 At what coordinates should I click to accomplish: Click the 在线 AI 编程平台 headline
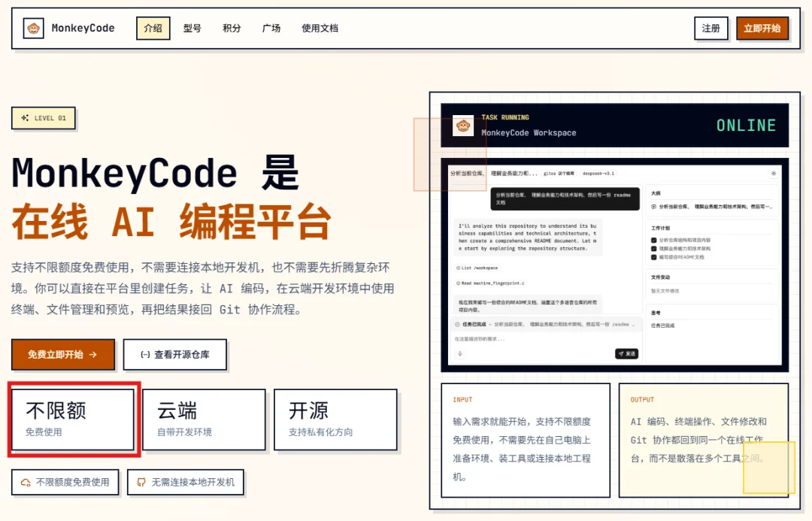(171, 222)
